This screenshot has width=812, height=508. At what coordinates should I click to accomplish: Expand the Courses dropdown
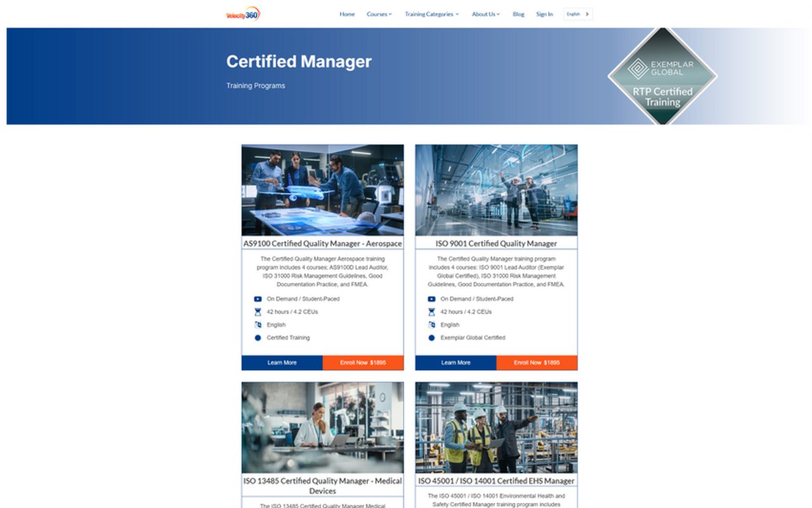click(379, 14)
